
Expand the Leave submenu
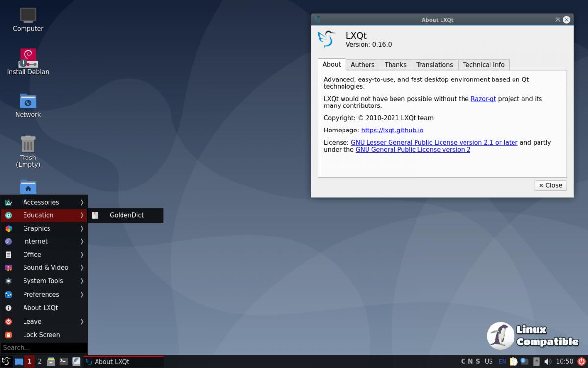click(44, 321)
